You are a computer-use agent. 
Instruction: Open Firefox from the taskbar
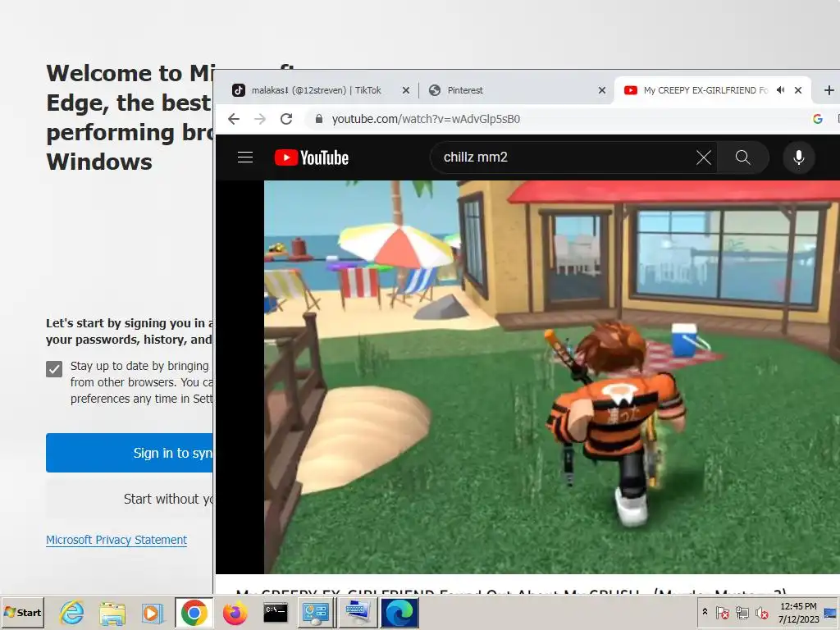pos(235,612)
